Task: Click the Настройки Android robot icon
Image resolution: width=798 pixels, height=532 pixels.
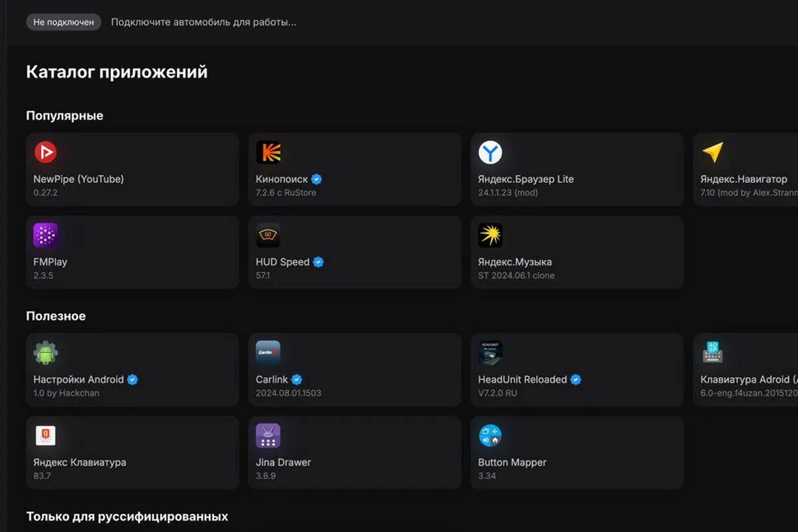Action: tap(45, 352)
